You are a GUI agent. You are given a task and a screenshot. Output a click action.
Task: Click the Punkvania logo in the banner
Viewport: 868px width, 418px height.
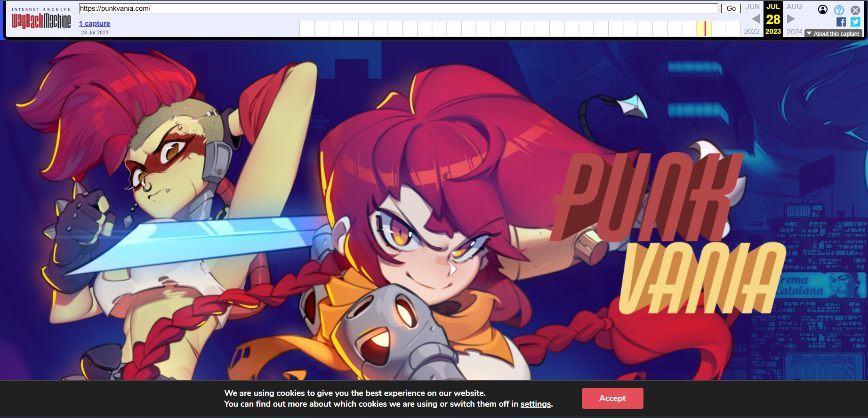pos(668,233)
